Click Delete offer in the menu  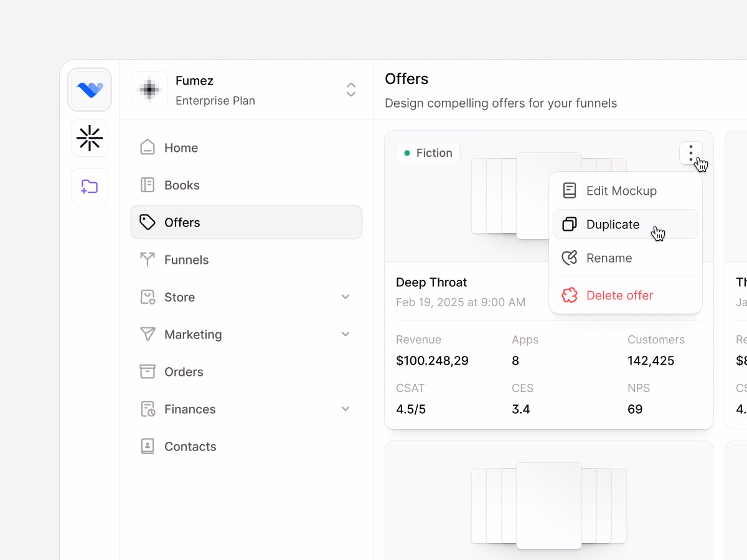tap(626, 295)
